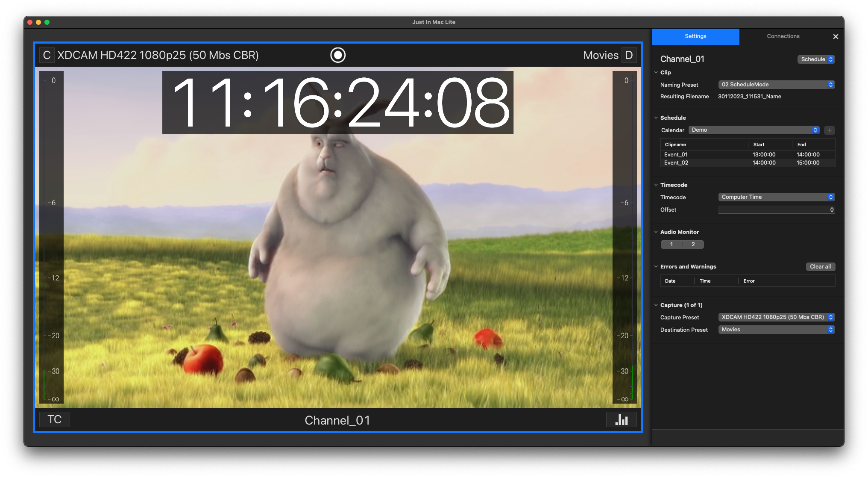Click the XDCAM HD422 preset label in viewer header
The width and height of the screenshot is (868, 478).
(158, 55)
